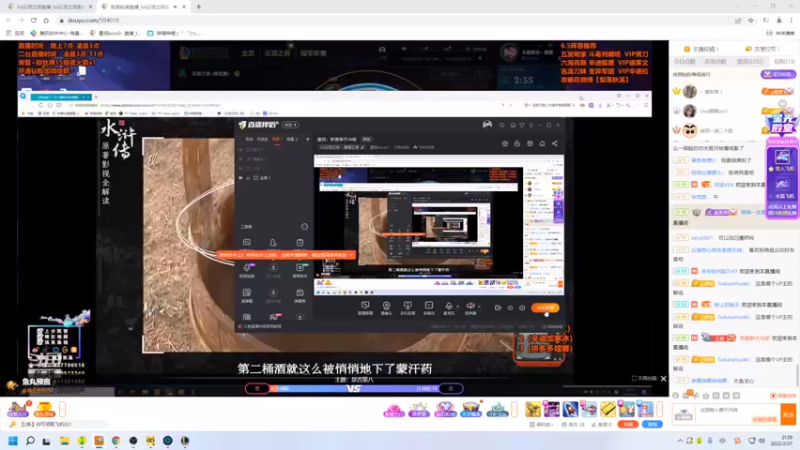Click microphone icon in streamed 直播伴侣 toolbar
Screen dimensions: 800x450
[x=448, y=307]
